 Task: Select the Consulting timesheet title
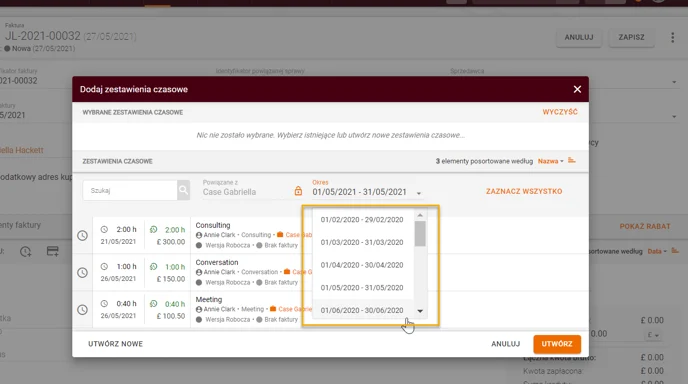(213, 225)
